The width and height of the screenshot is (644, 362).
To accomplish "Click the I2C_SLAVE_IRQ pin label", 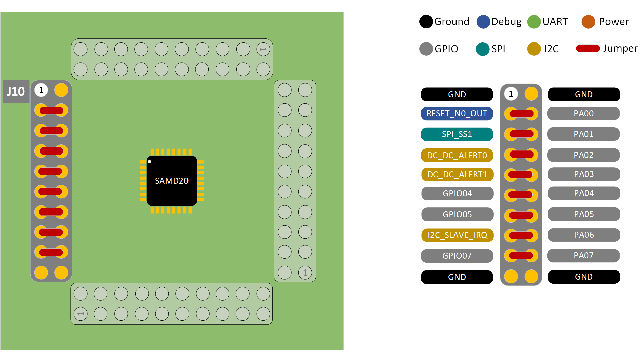I will pyautogui.click(x=457, y=235).
